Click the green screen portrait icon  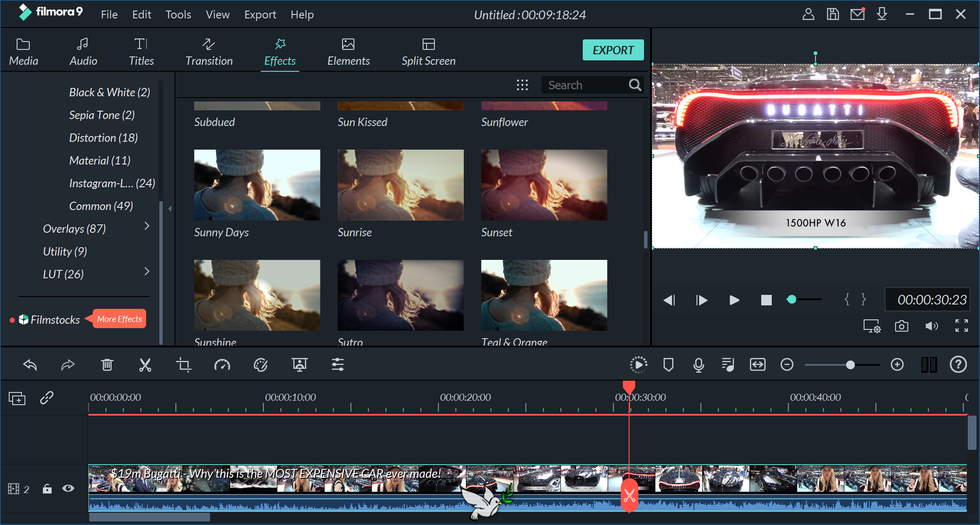click(x=300, y=364)
